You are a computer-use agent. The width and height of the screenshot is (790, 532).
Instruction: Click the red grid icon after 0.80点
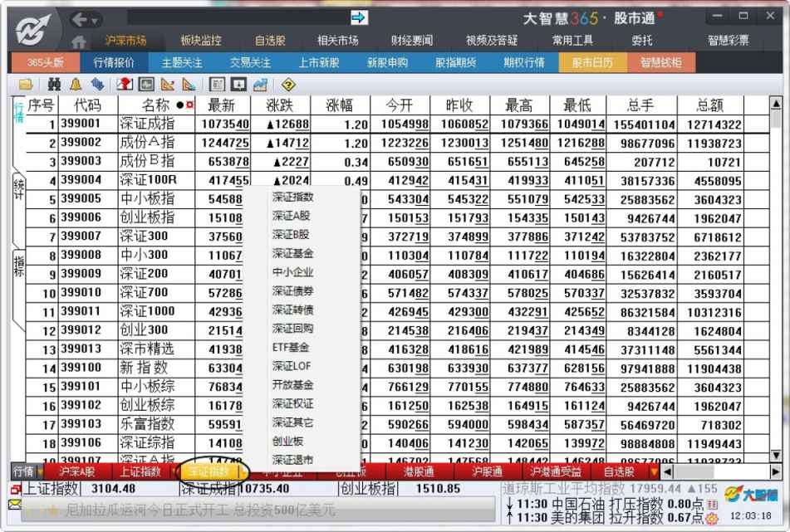click(x=712, y=505)
